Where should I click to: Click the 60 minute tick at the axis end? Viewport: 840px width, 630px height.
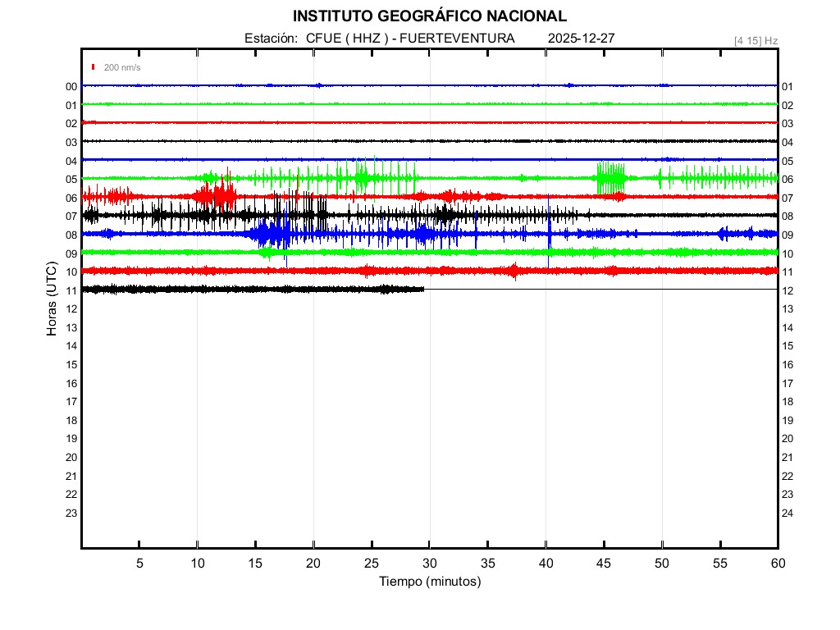(x=778, y=563)
